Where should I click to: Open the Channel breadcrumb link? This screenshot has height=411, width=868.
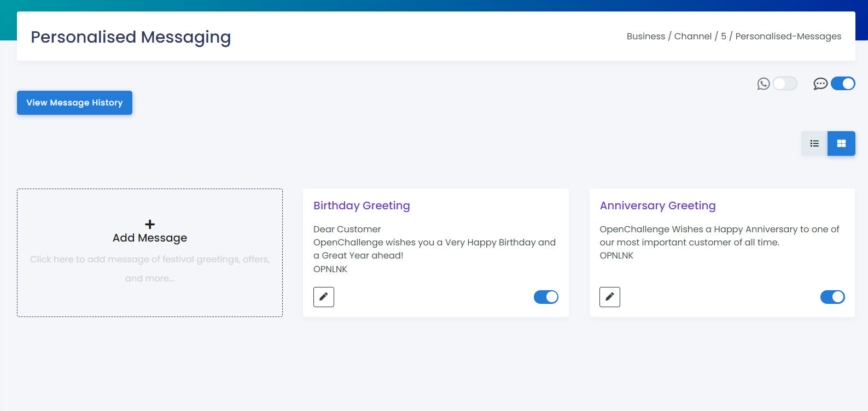(693, 36)
